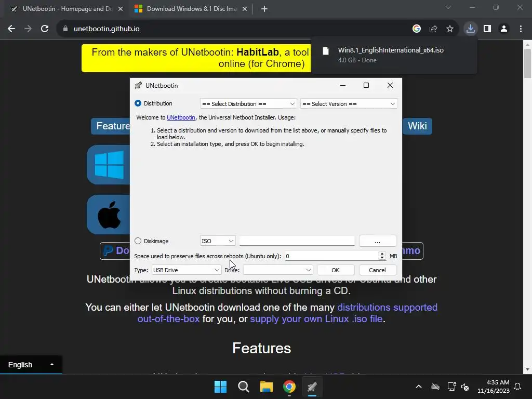Viewport: 532px width, 399px height.
Task: Click the Wiki nav item on page
Action: (x=417, y=126)
